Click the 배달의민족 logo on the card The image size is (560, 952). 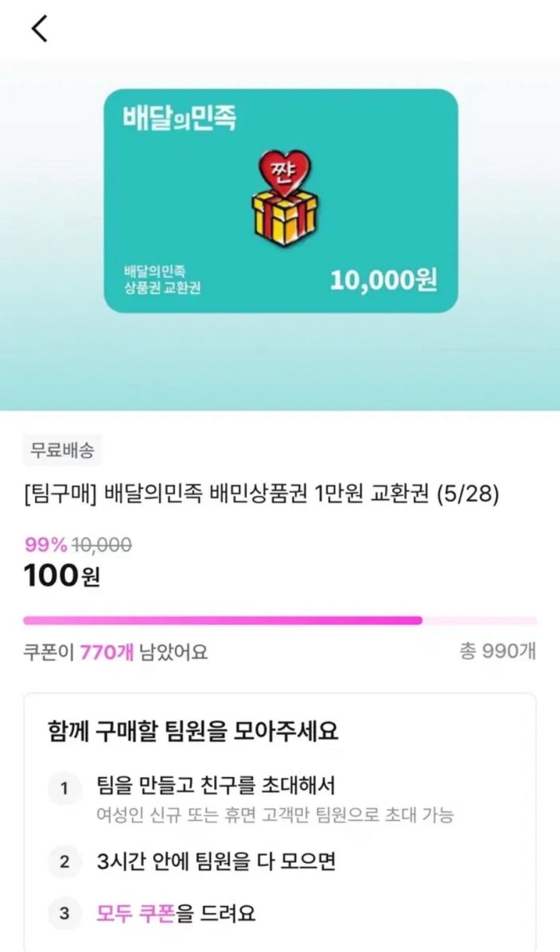[179, 118]
